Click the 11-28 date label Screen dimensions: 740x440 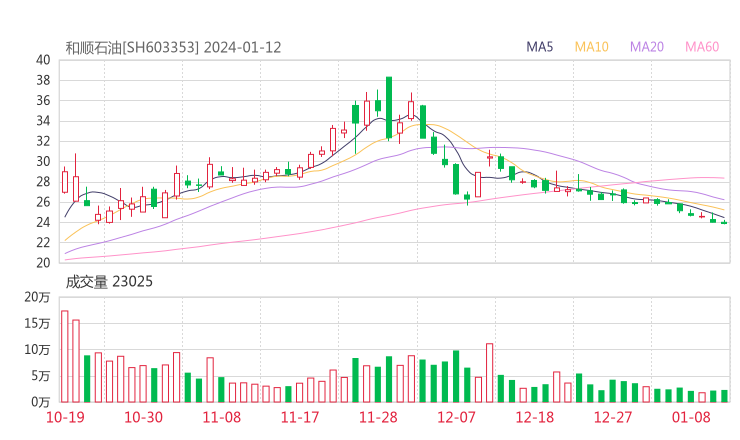378,417
